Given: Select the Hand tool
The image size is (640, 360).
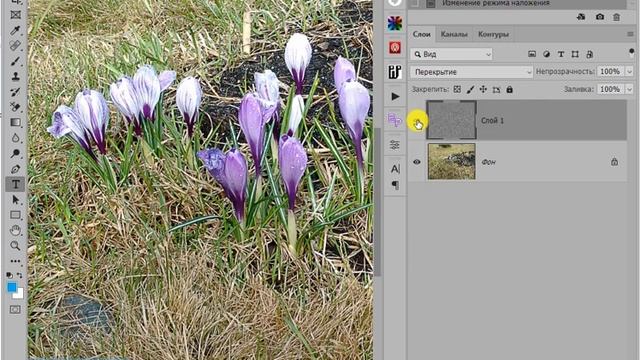Looking at the screenshot, I should [16, 230].
